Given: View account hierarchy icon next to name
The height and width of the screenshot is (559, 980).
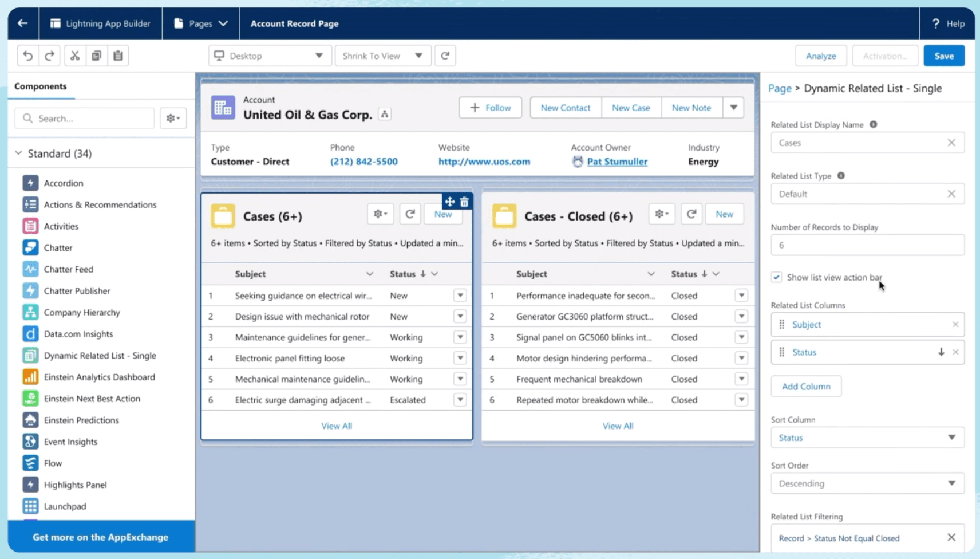Looking at the screenshot, I should 385,115.
